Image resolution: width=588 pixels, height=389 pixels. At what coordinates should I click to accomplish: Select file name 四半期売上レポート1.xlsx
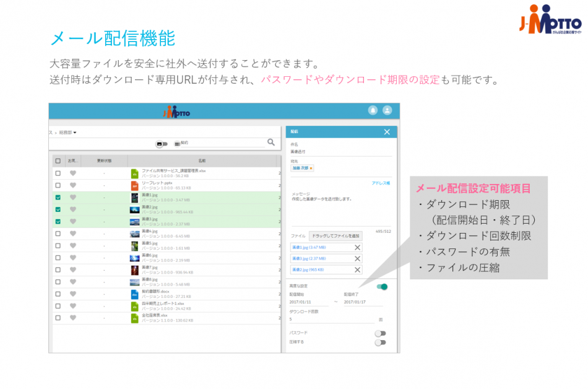(163, 304)
